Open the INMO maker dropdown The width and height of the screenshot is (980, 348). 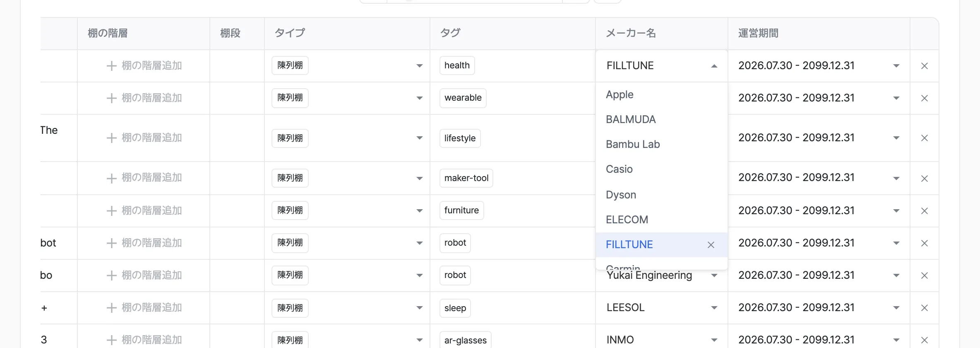click(714, 340)
